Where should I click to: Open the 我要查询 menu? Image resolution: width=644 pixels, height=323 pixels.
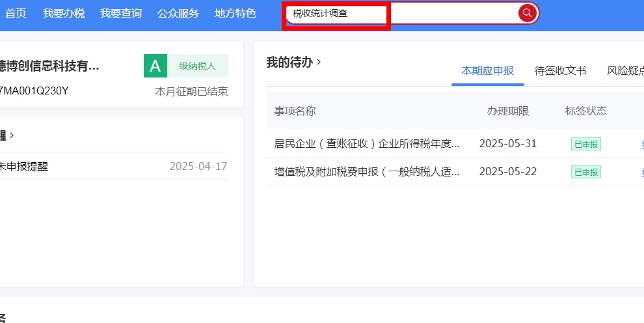pos(121,13)
